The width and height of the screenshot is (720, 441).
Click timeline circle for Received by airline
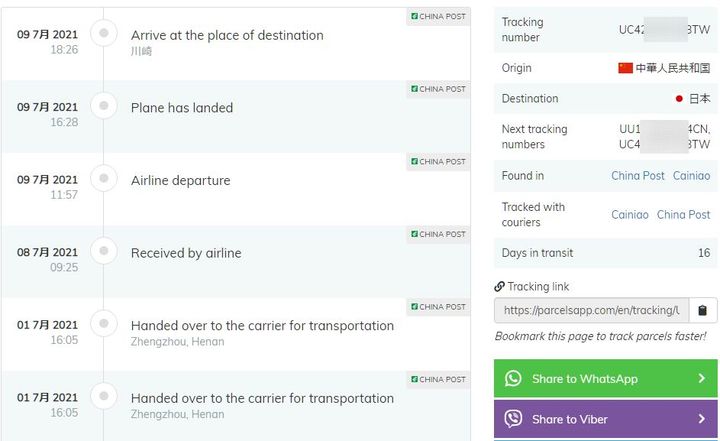(104, 252)
